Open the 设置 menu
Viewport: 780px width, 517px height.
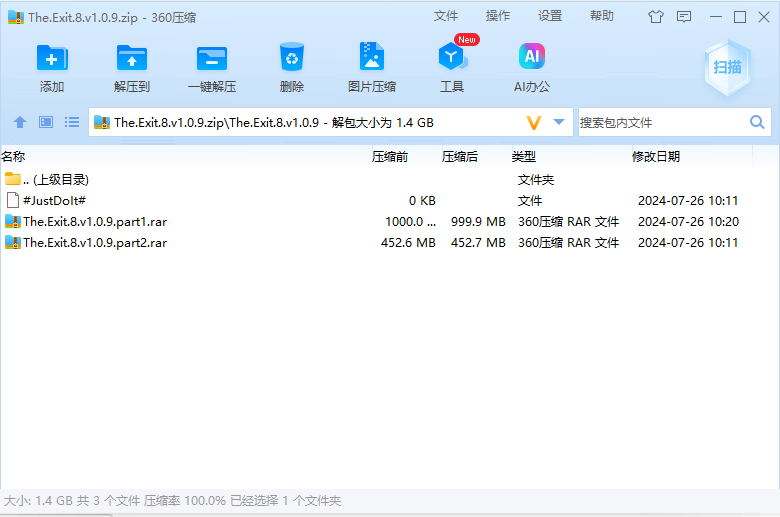point(550,16)
